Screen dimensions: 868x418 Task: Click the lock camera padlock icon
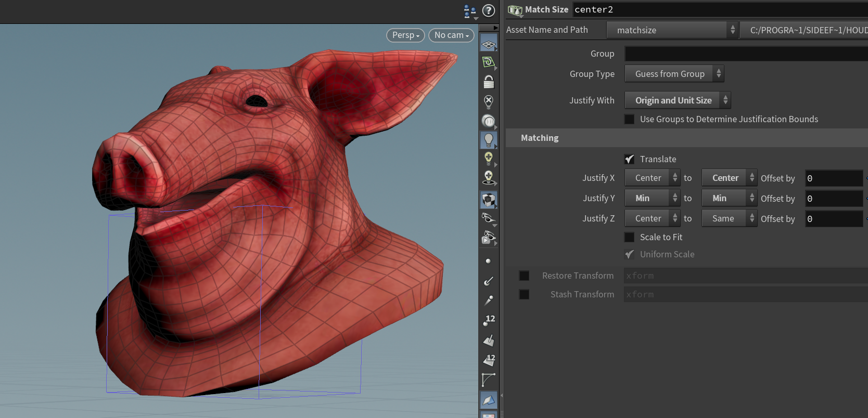click(x=488, y=82)
